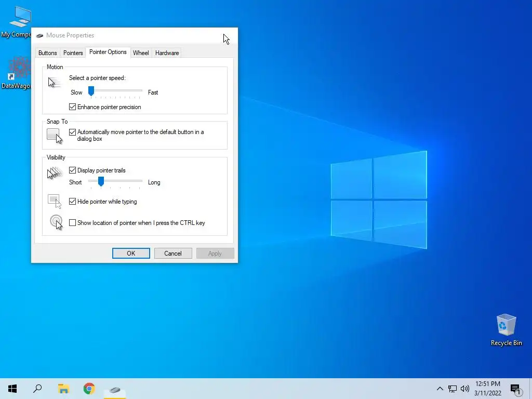Open the notification action center

[515, 389]
